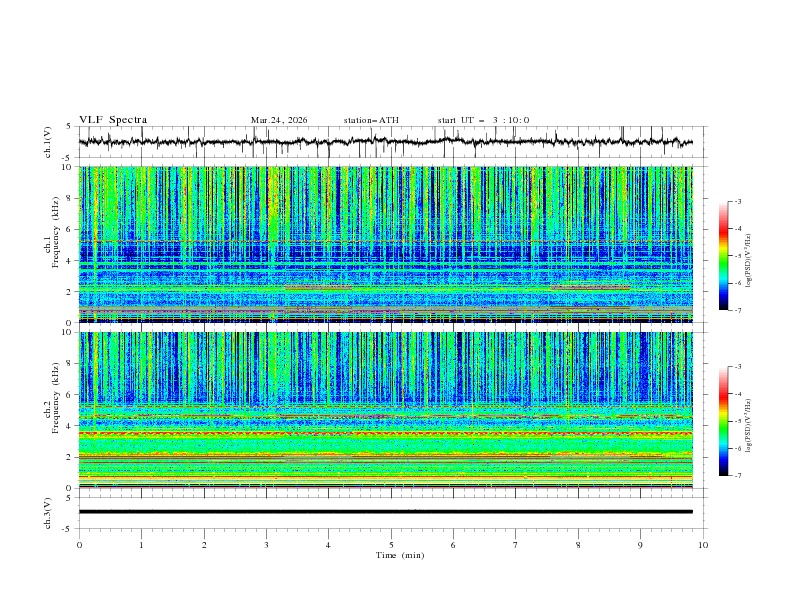Click the 'Mar.24, 2026' date label
792x612 pixels.
[279, 120]
